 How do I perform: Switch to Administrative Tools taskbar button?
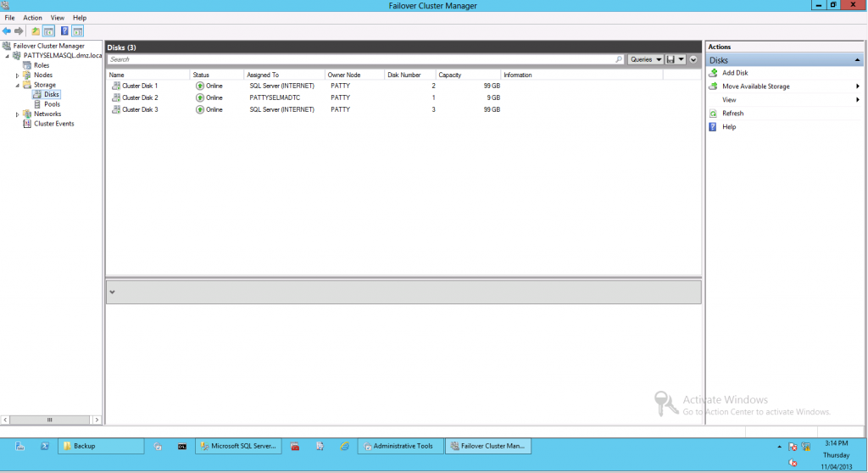click(401, 446)
